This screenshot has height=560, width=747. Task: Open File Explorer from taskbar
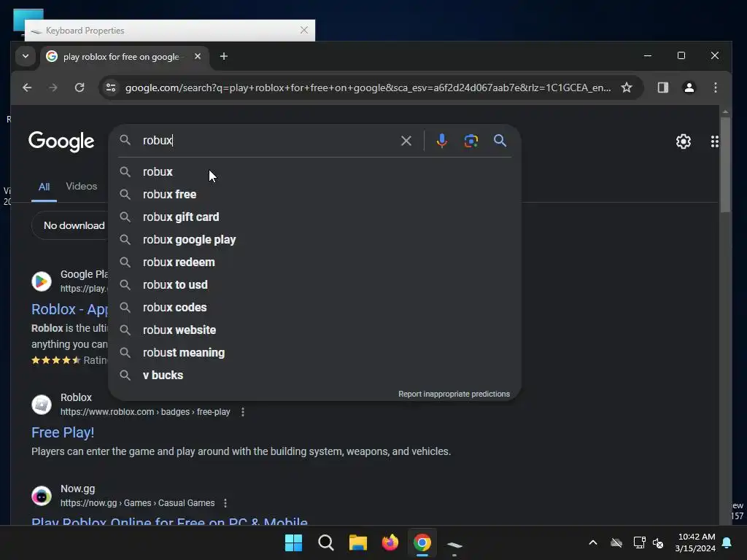[x=357, y=542]
